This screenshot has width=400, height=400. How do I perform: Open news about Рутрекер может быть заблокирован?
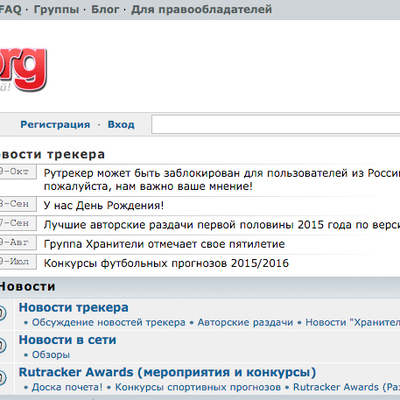pyautogui.click(x=222, y=180)
